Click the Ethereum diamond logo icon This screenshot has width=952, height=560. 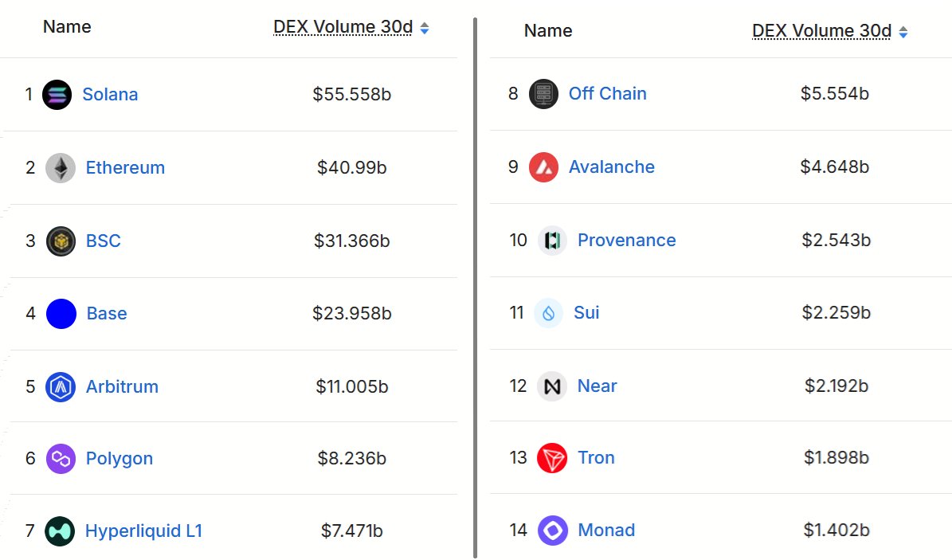(61, 168)
